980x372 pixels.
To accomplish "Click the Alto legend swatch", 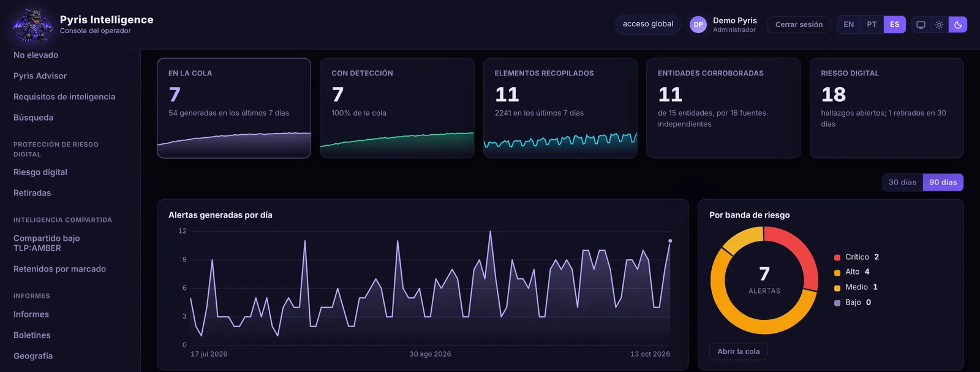I will (x=837, y=273).
